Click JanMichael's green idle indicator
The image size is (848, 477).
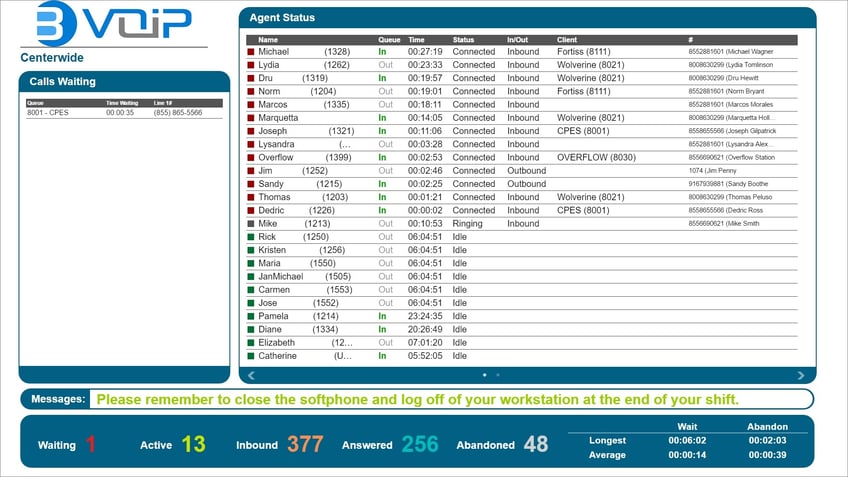tap(251, 277)
